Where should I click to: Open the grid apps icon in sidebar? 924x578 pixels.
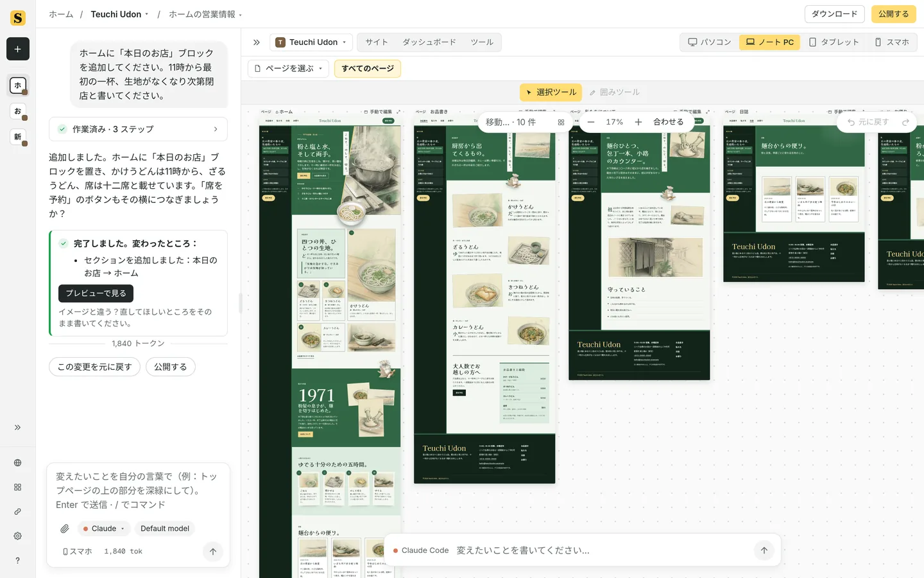coord(18,487)
